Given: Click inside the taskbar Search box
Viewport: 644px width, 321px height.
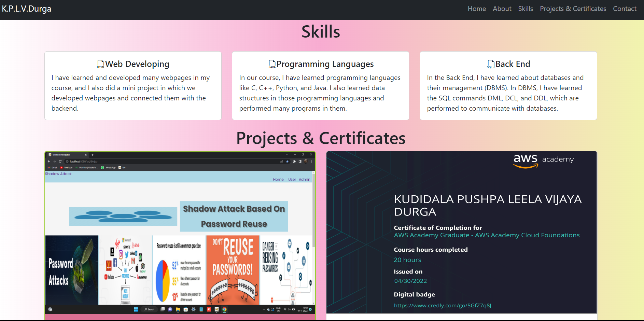Looking at the screenshot, I should (149, 309).
